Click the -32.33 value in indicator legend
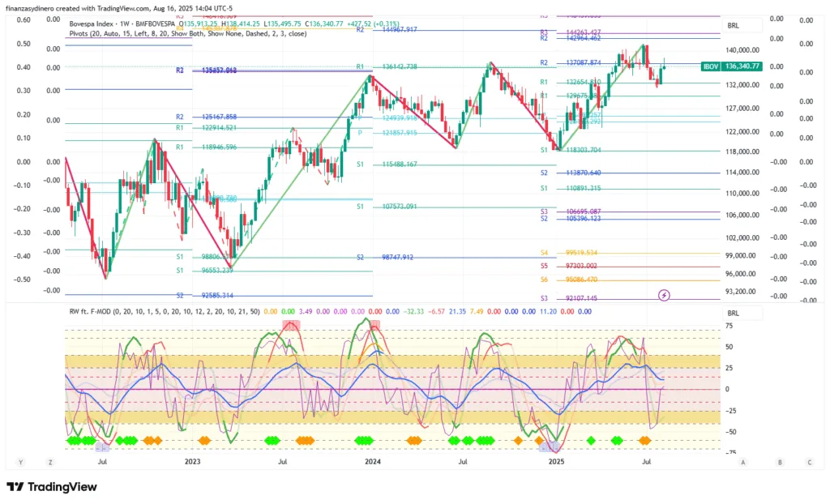The height and width of the screenshot is (504, 830). point(413,311)
